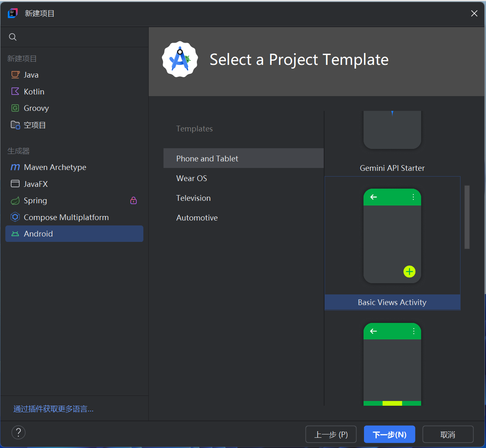This screenshot has width=486, height=448.
Task: Click the lock icon beside Spring
Action: coord(134,200)
